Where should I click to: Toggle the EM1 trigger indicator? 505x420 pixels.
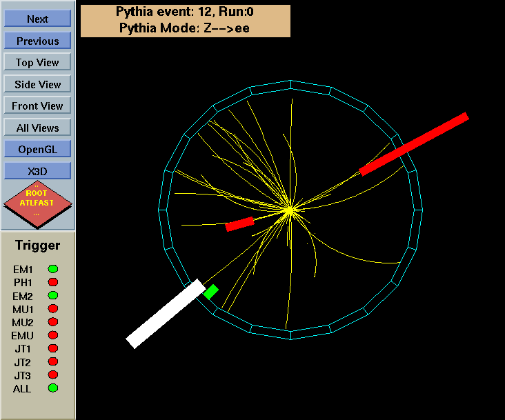tap(52, 269)
